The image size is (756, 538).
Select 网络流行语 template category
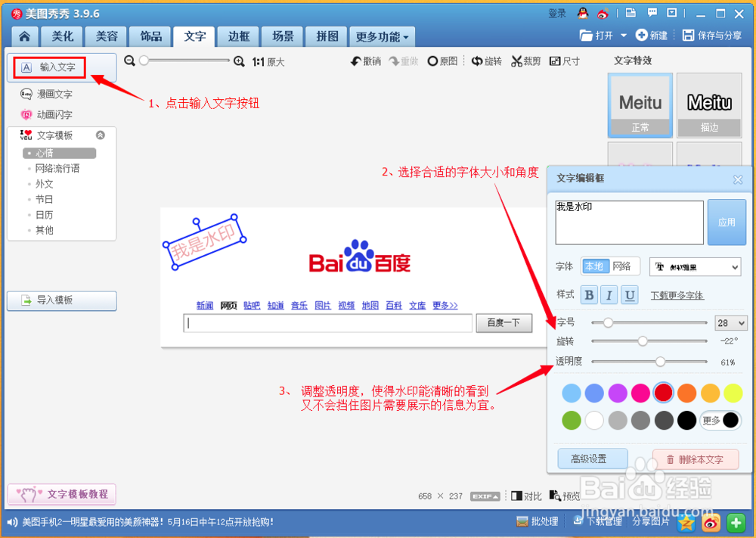57,169
